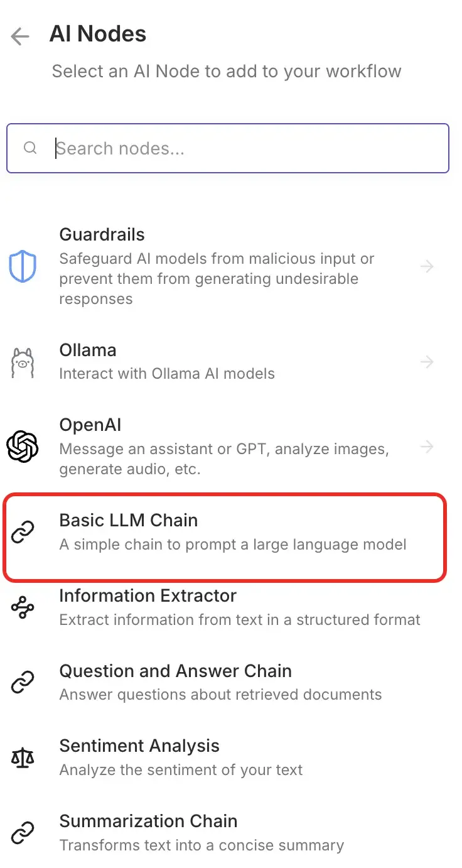Expand Ollama using its right arrow

coord(427,362)
